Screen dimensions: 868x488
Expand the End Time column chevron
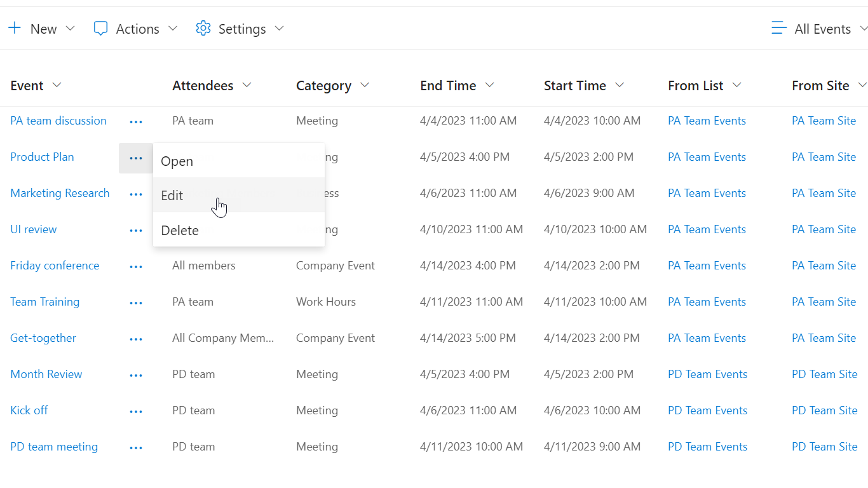489,85
